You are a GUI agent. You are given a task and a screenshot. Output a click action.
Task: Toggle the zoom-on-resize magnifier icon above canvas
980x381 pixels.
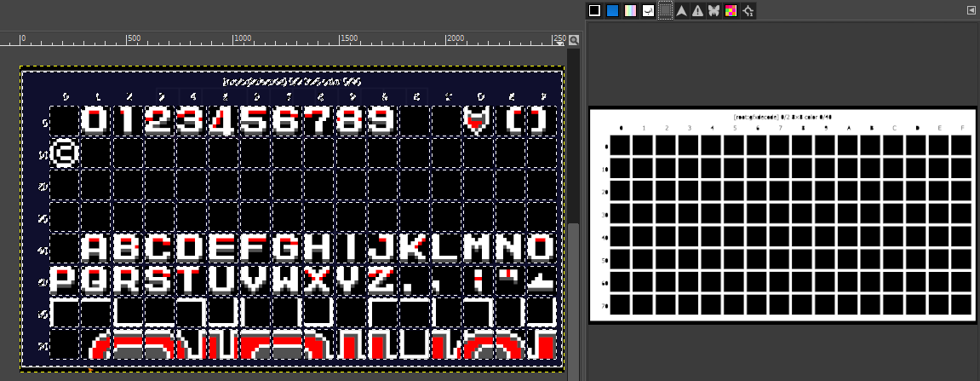(573, 40)
